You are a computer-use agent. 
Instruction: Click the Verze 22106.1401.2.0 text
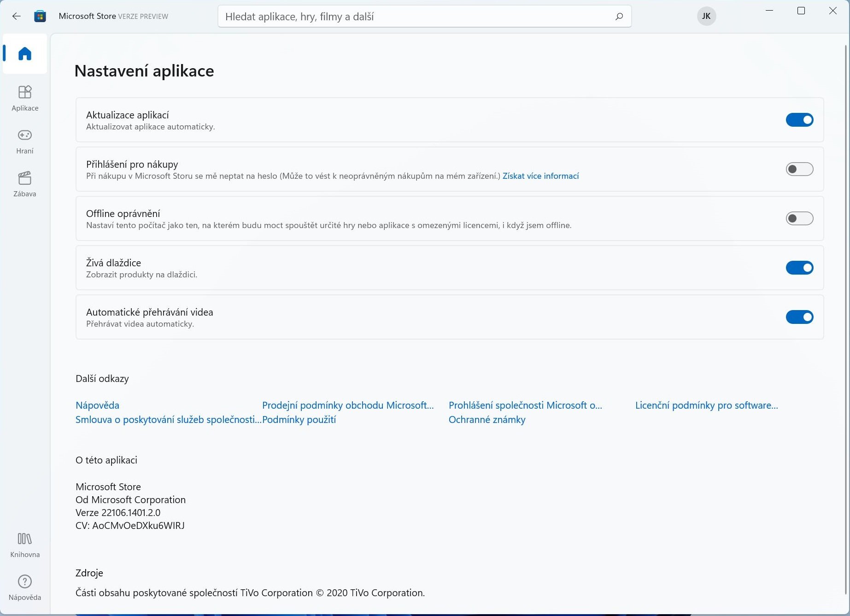pyautogui.click(x=118, y=513)
